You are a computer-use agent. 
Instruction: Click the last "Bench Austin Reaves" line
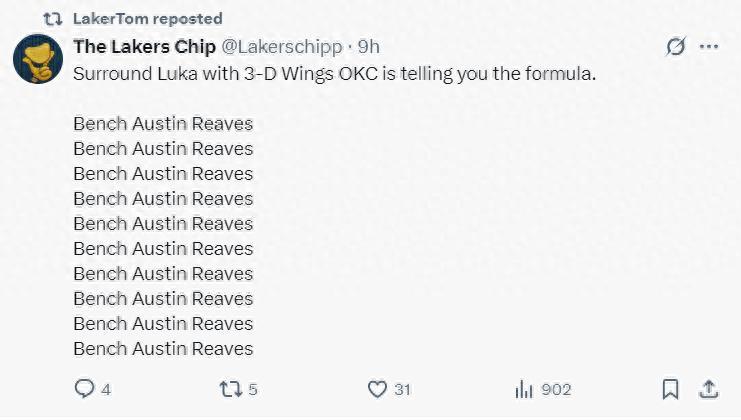[x=163, y=349]
